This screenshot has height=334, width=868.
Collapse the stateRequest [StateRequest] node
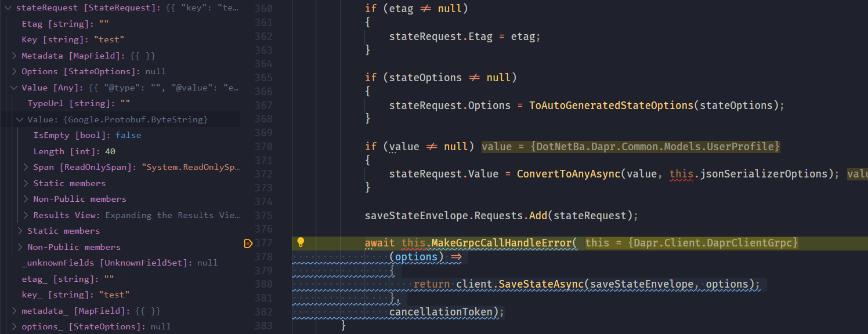click(x=8, y=8)
